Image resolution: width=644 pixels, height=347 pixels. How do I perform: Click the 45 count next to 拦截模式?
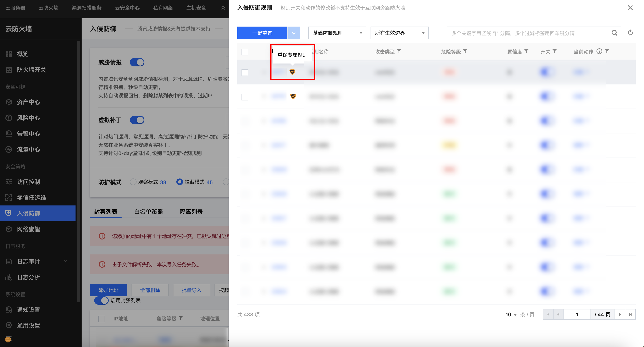(x=210, y=182)
